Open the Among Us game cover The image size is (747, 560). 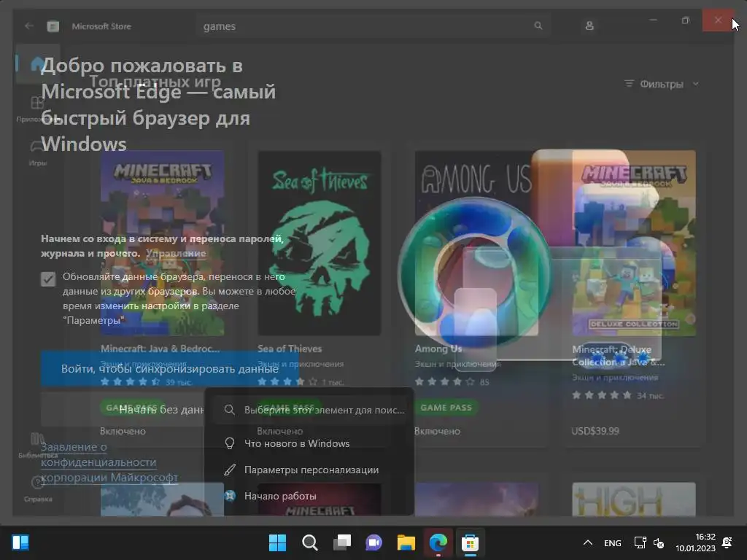click(476, 243)
